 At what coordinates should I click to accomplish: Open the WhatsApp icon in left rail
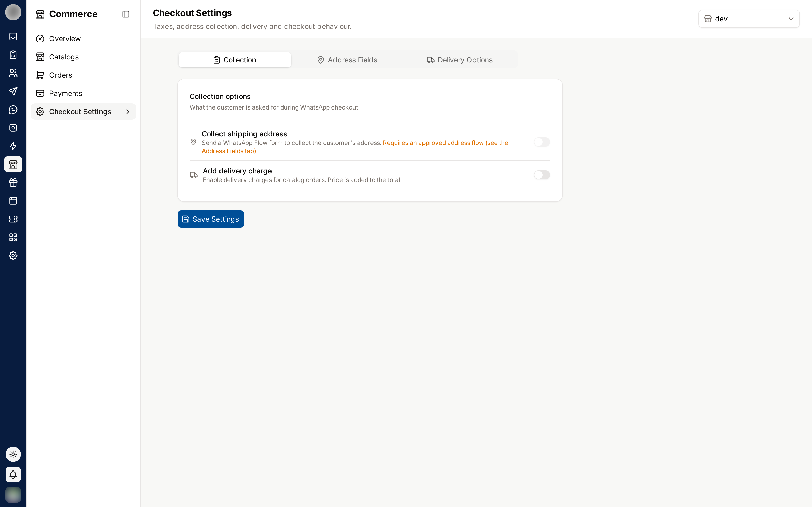click(x=13, y=110)
